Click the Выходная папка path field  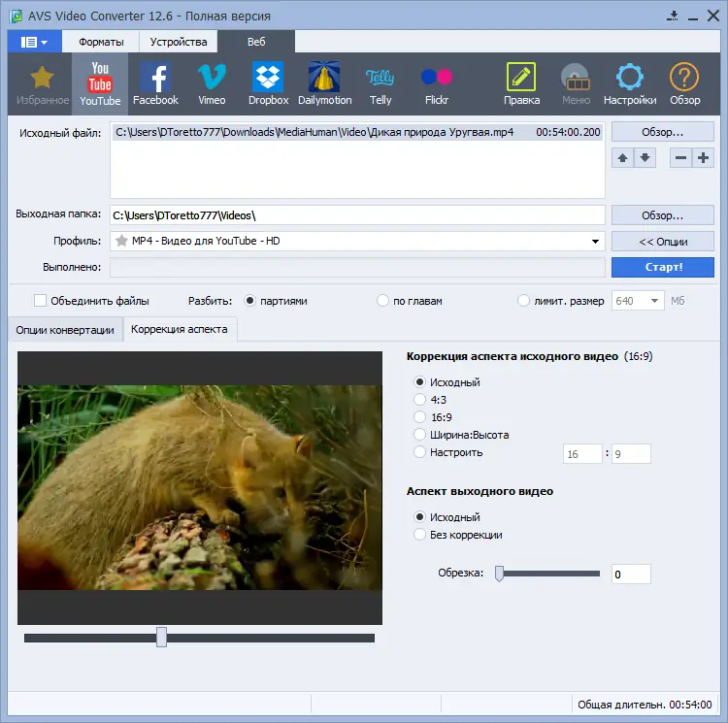[356, 215]
